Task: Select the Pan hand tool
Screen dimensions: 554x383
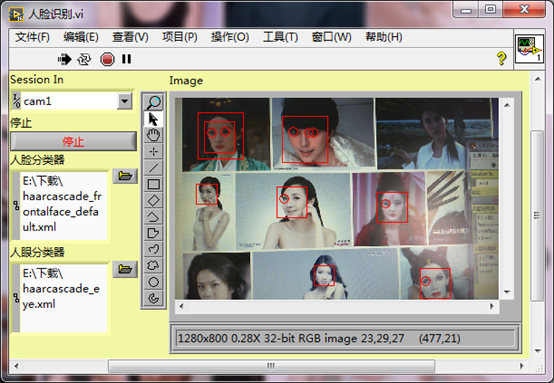Action: 154,135
